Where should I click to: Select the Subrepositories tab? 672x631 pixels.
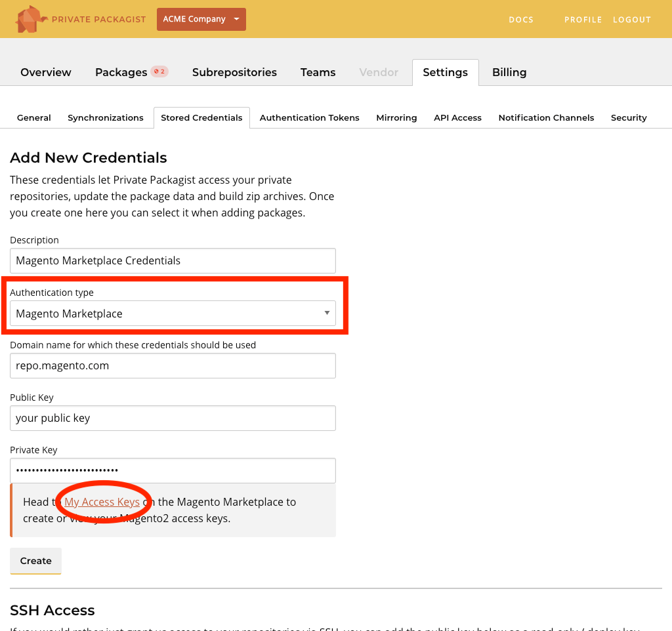[234, 72]
